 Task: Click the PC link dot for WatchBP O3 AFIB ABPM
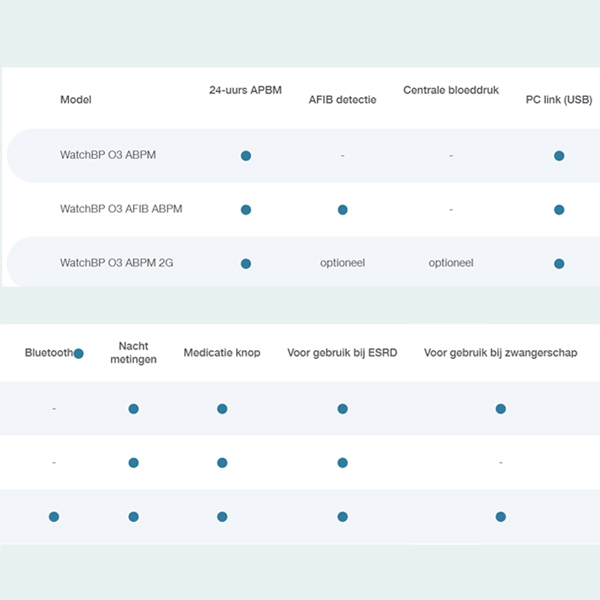pyautogui.click(x=559, y=210)
